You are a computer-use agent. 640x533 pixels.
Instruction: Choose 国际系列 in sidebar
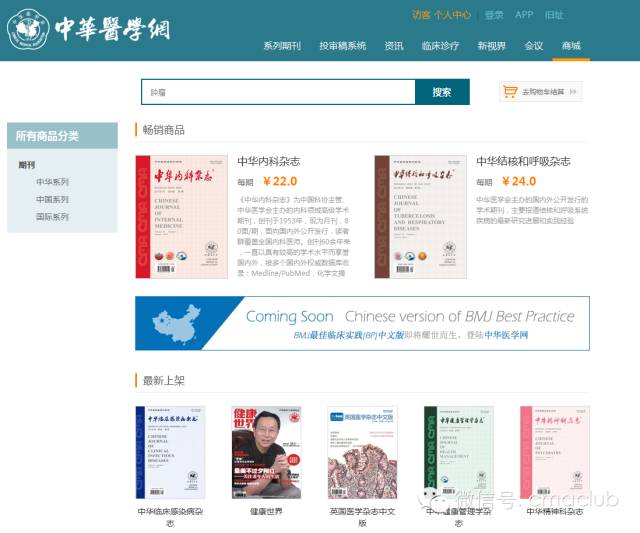click(x=52, y=216)
